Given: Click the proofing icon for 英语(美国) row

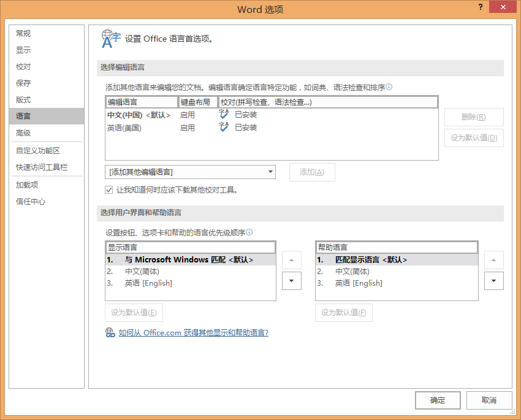Looking at the screenshot, I should (x=224, y=127).
